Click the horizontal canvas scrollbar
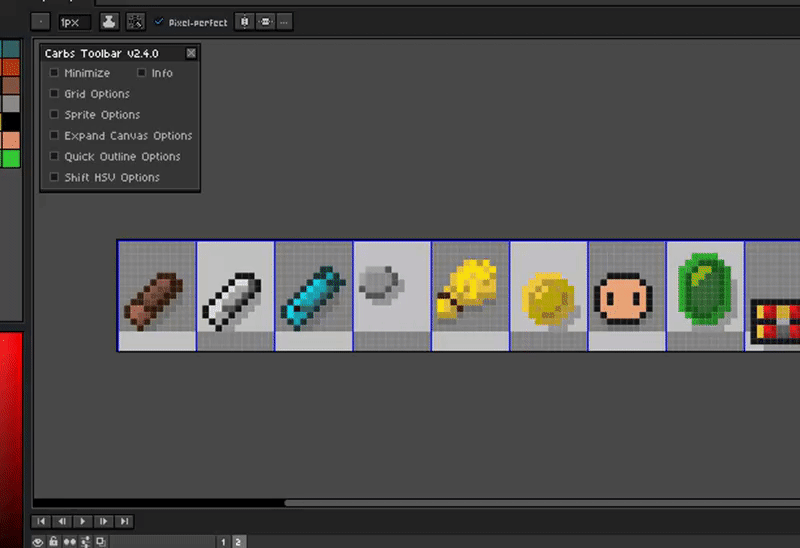 (x=542, y=503)
